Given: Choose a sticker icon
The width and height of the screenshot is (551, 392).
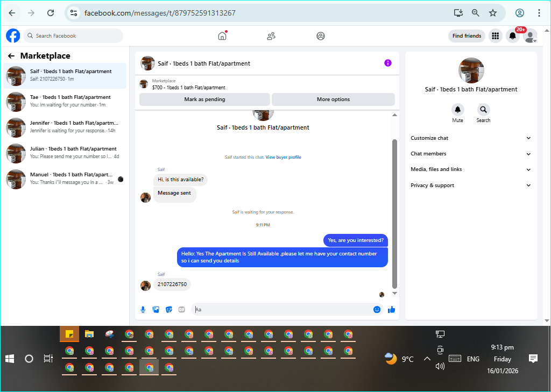Looking at the screenshot, I should click(168, 309).
